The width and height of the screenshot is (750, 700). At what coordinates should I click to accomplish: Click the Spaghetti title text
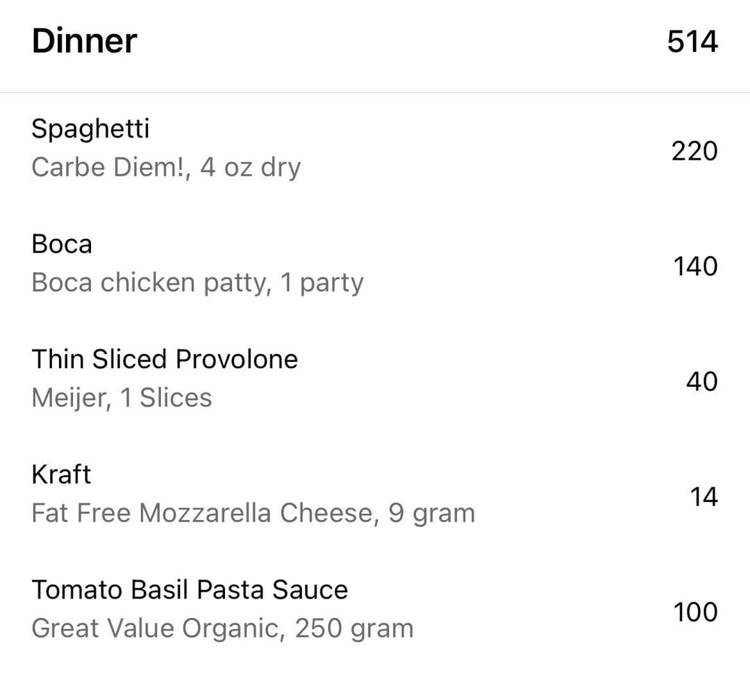(90, 129)
